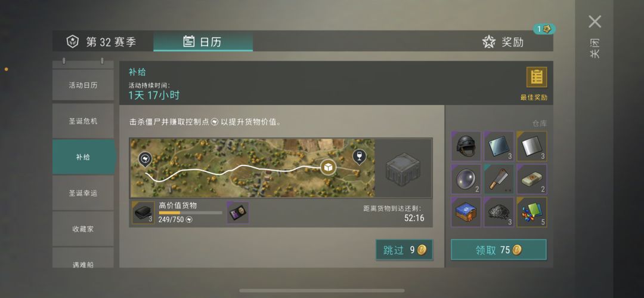Screen dimensions: 644x298
Task: Click the black cloth reward icon
Action: (x=143, y=213)
